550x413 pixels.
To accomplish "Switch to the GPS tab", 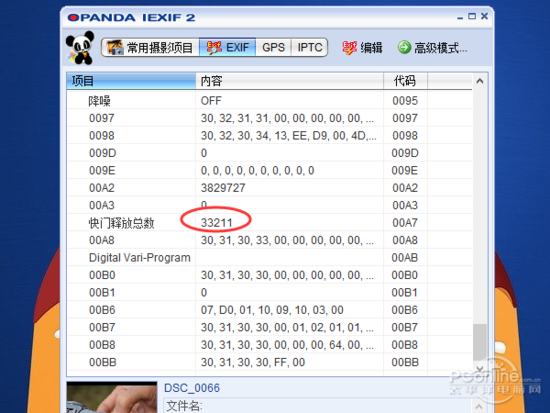I will 274,47.
